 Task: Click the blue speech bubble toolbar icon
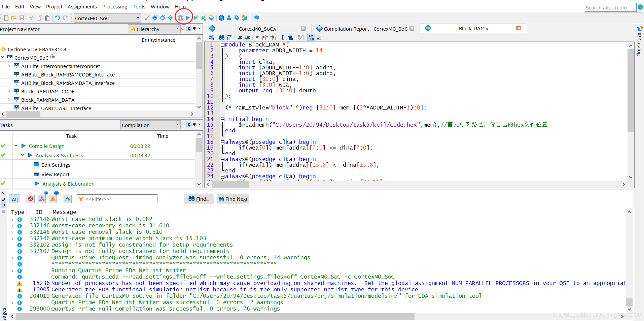click(257, 18)
